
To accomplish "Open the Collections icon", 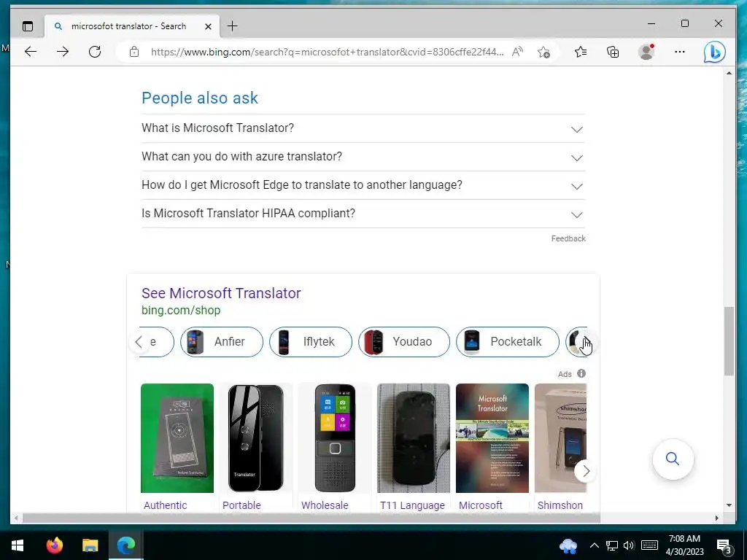I will pyautogui.click(x=613, y=52).
